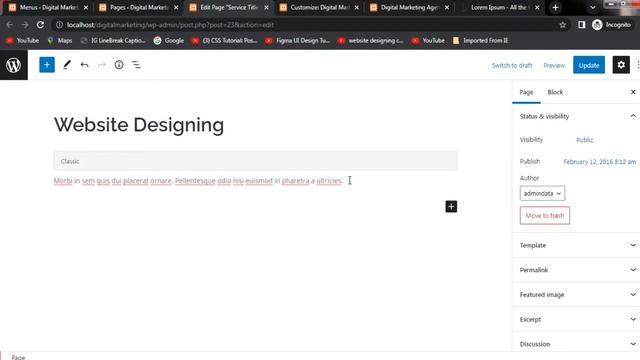640x360 pixels.
Task: Open the document details info icon
Action: coord(119,65)
